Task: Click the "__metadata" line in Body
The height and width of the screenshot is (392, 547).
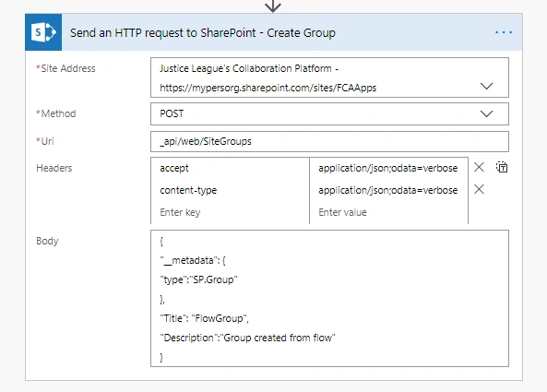Action: pyautogui.click(x=193, y=260)
